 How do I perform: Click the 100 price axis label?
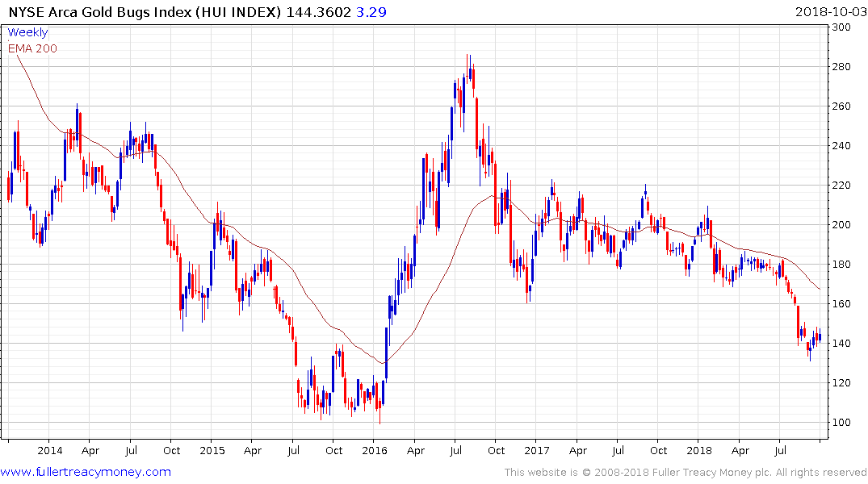(841, 422)
